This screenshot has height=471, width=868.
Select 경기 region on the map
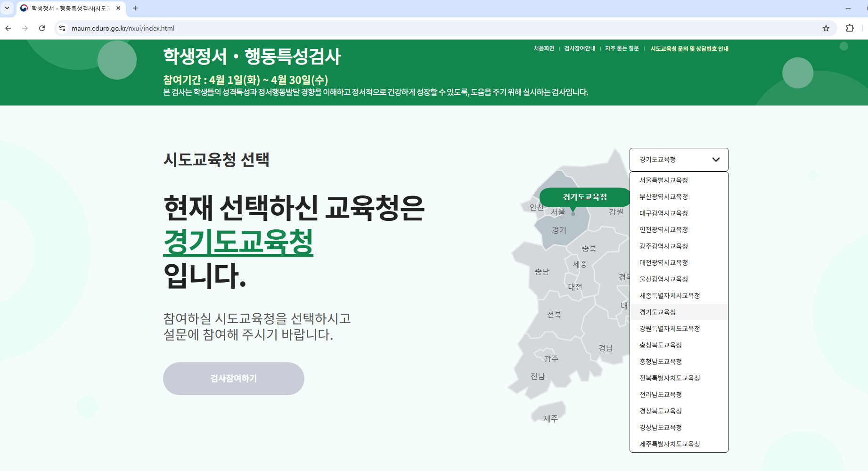coord(559,230)
